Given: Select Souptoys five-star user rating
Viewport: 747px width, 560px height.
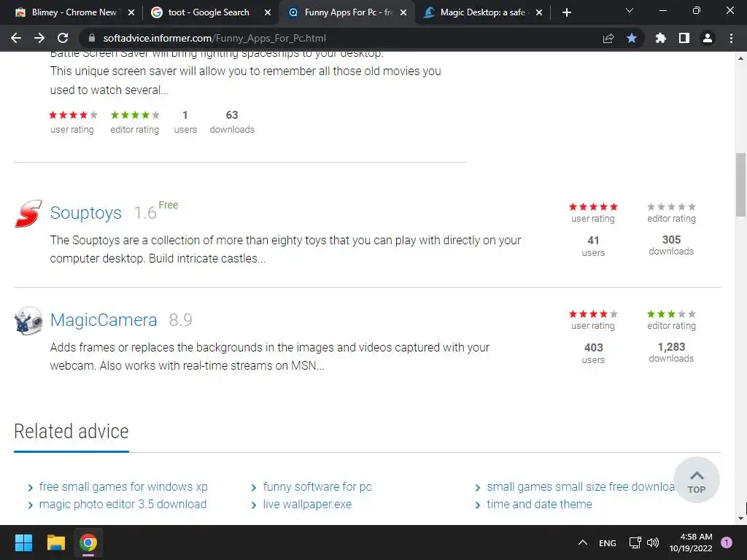Looking at the screenshot, I should (x=593, y=206).
